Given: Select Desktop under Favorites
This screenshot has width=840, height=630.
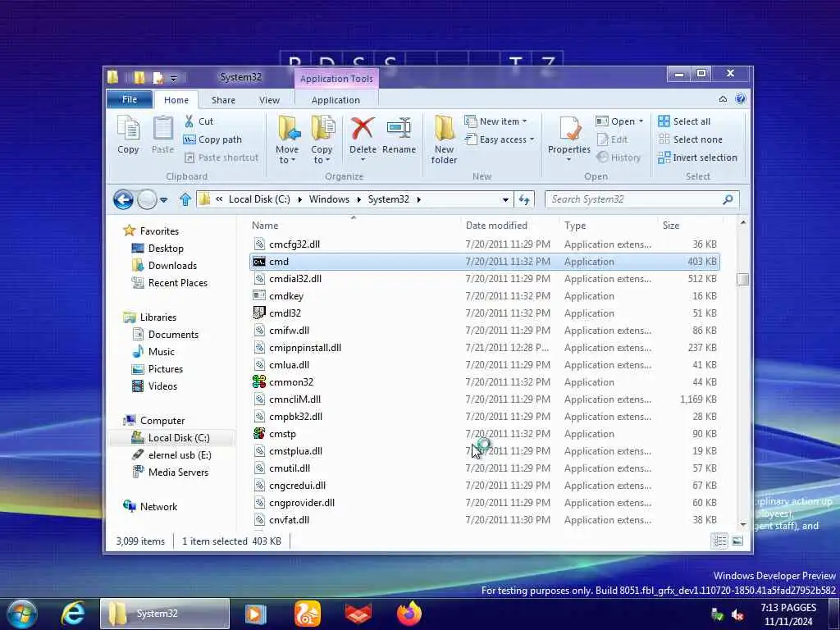Looking at the screenshot, I should point(166,249).
